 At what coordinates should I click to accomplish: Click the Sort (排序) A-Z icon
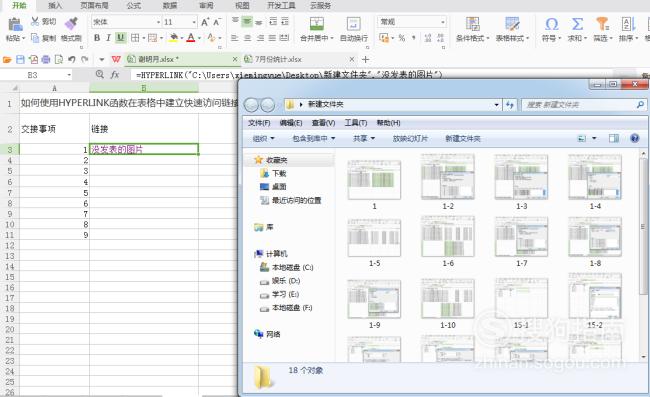628,24
